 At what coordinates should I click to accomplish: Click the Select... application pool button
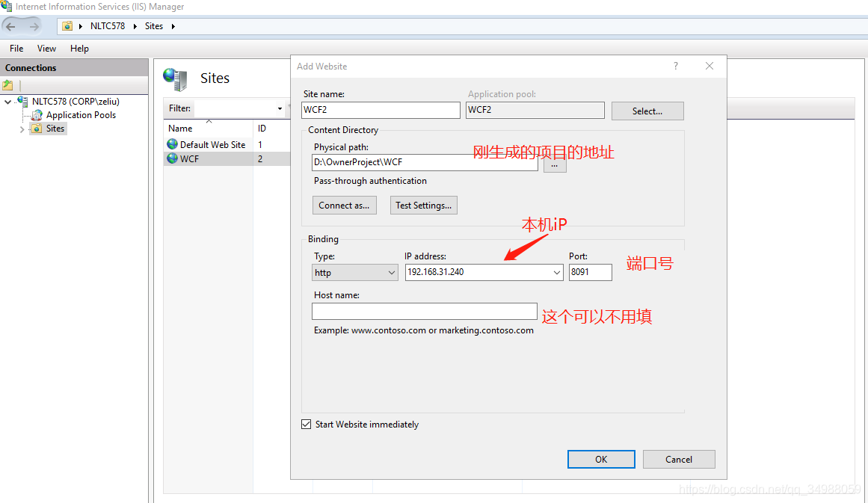pos(647,111)
